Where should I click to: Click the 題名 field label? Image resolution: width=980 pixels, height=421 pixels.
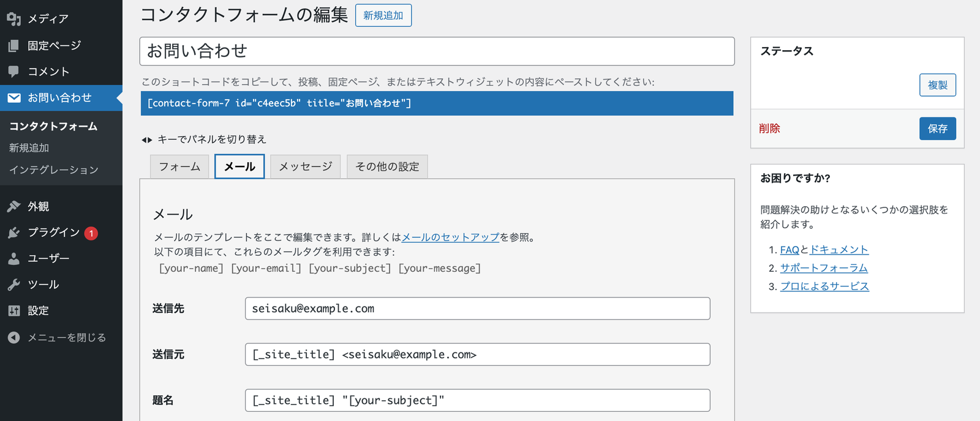click(x=163, y=400)
